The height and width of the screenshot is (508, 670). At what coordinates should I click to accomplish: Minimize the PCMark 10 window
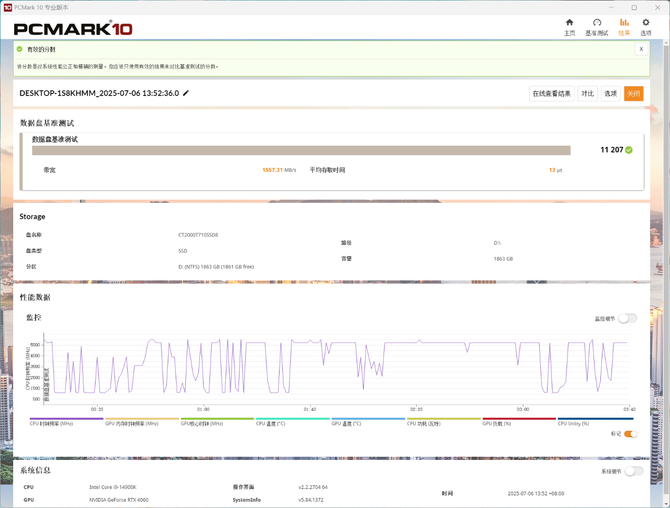tap(611, 7)
